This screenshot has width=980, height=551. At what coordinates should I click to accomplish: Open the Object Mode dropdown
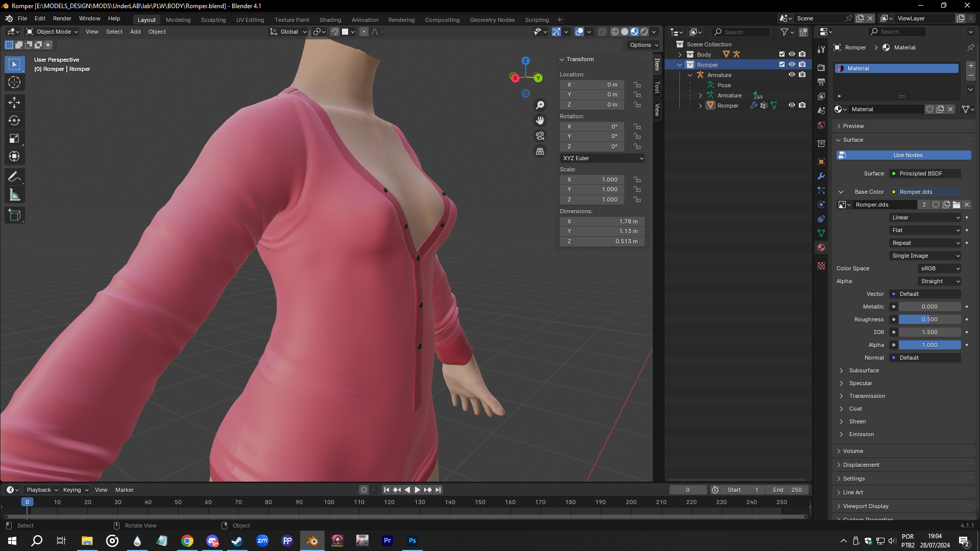coord(51,32)
